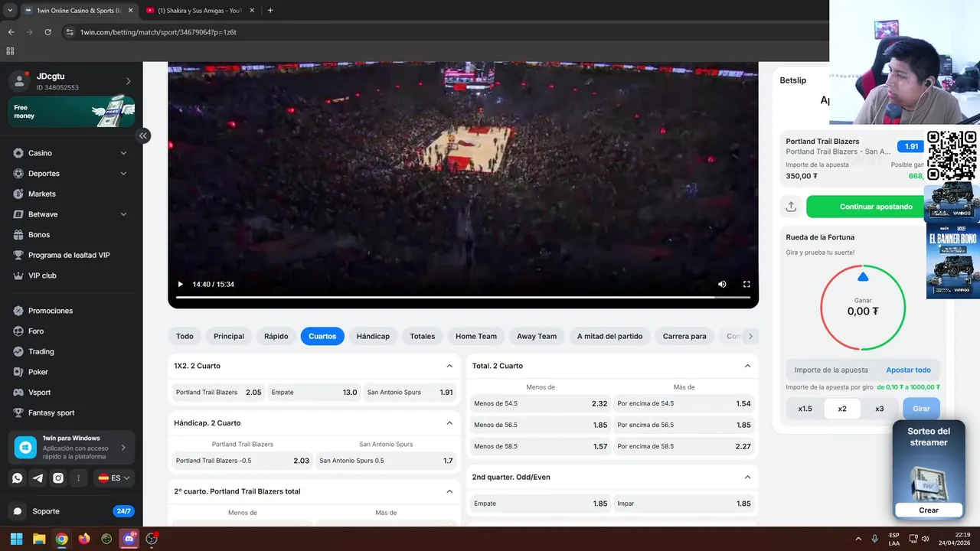This screenshot has width=980, height=551.
Task: Open Fantasy sport in the sidebar
Action: point(51,412)
